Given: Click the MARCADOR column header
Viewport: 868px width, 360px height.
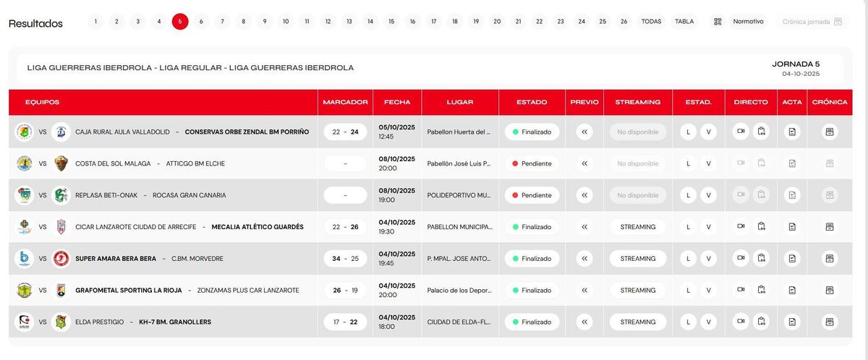Looking at the screenshot, I should (346, 102).
